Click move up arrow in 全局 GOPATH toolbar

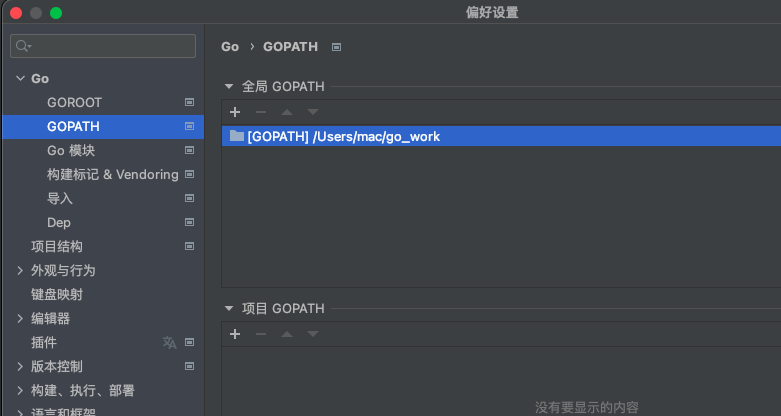[287, 112]
